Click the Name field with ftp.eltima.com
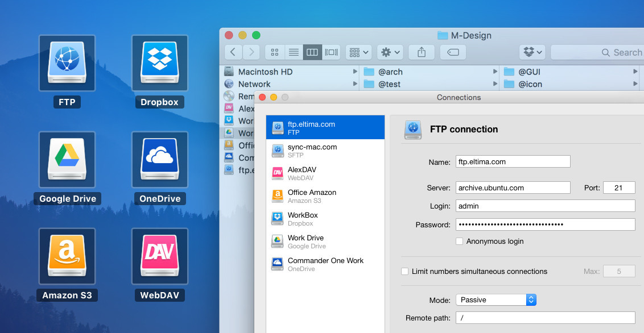Screen dimensions: 644x333 coord(513,161)
